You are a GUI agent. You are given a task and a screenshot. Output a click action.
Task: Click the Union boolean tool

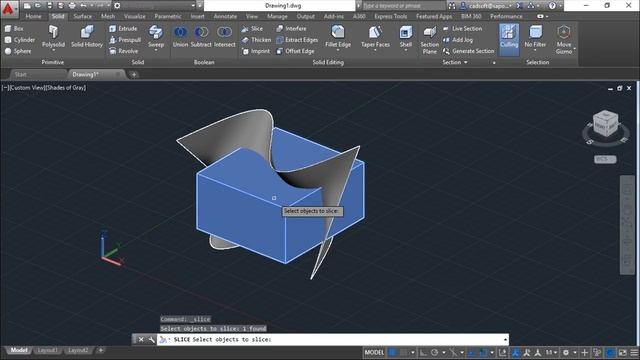(180, 36)
